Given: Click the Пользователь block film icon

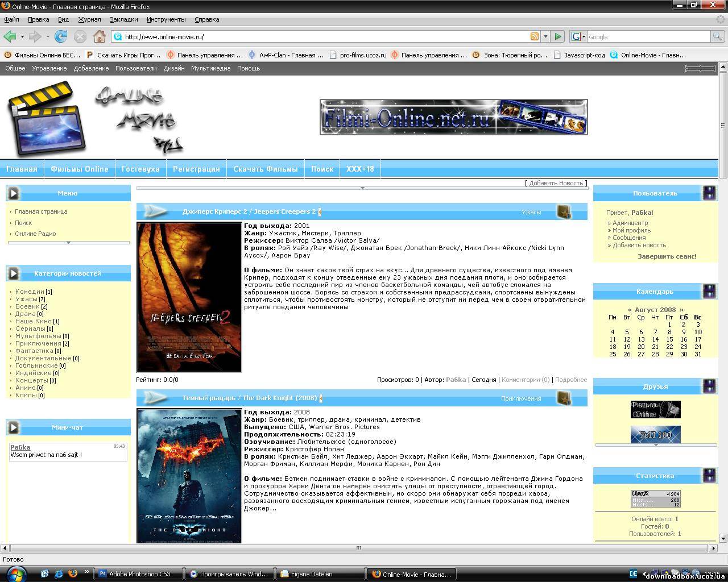Looking at the screenshot, I should [709, 193].
